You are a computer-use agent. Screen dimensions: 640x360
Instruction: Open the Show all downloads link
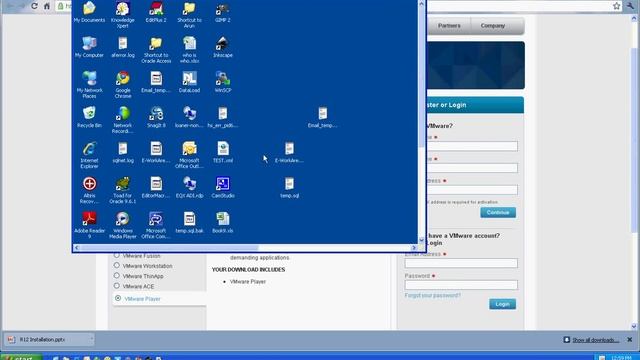595,340
